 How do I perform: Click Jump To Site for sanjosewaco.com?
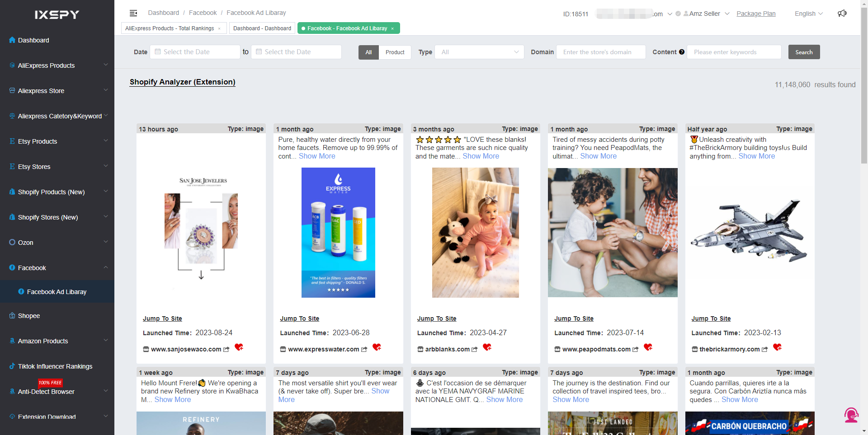[162, 318]
